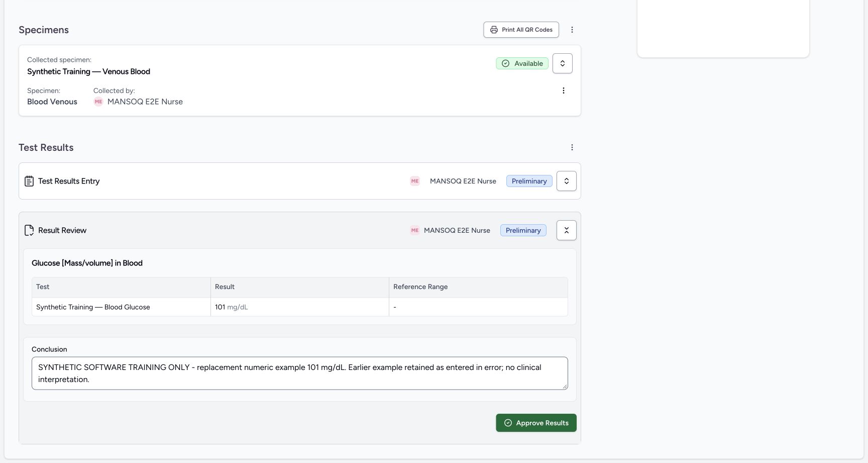The width and height of the screenshot is (868, 463).
Task: Collapse the Result Review panel
Action: pyautogui.click(x=567, y=230)
